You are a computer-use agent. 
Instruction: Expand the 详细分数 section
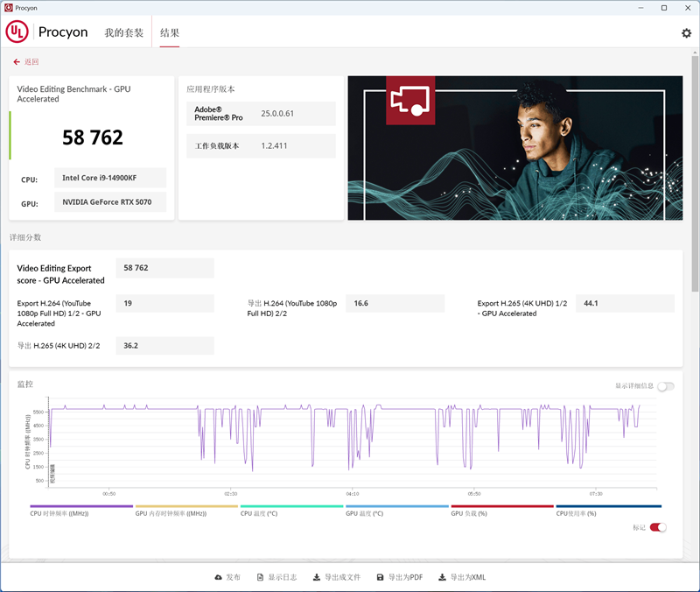click(24, 237)
